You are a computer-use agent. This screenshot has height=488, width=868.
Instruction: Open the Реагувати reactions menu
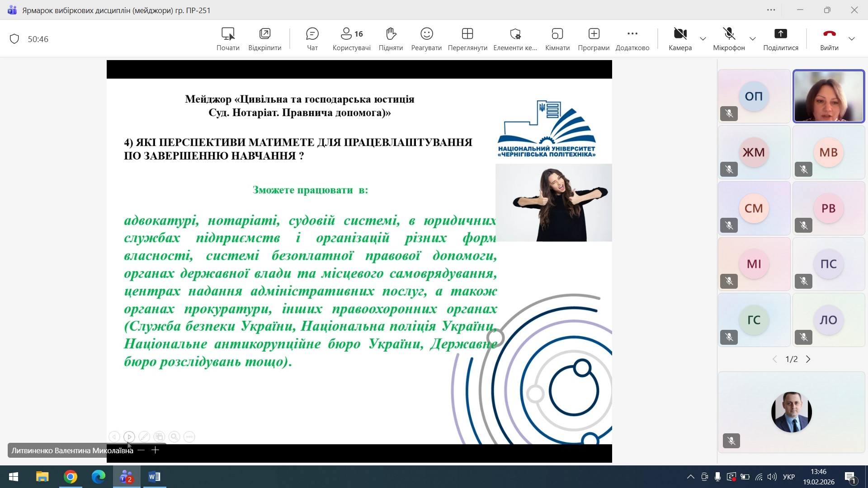(x=426, y=39)
